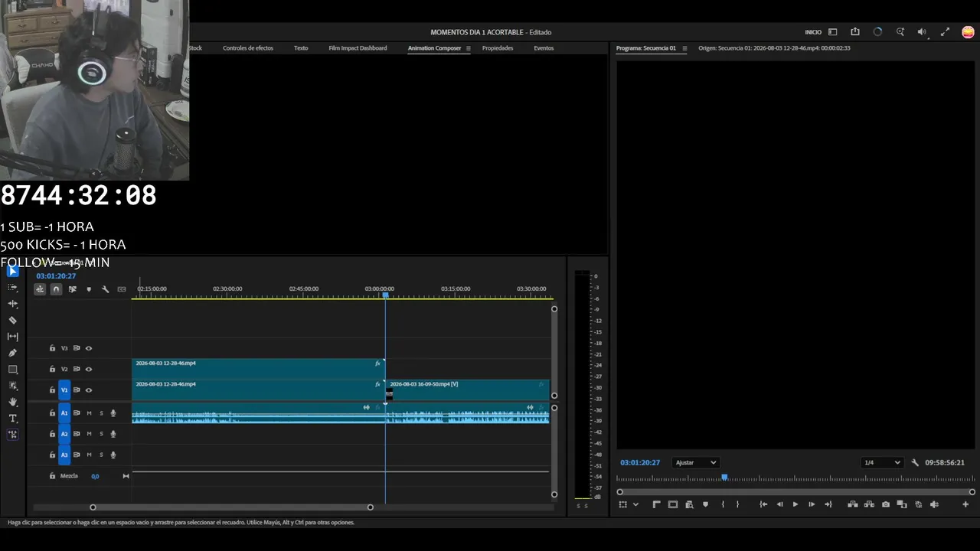
Task: Click the quick export share icon
Action: click(855, 32)
